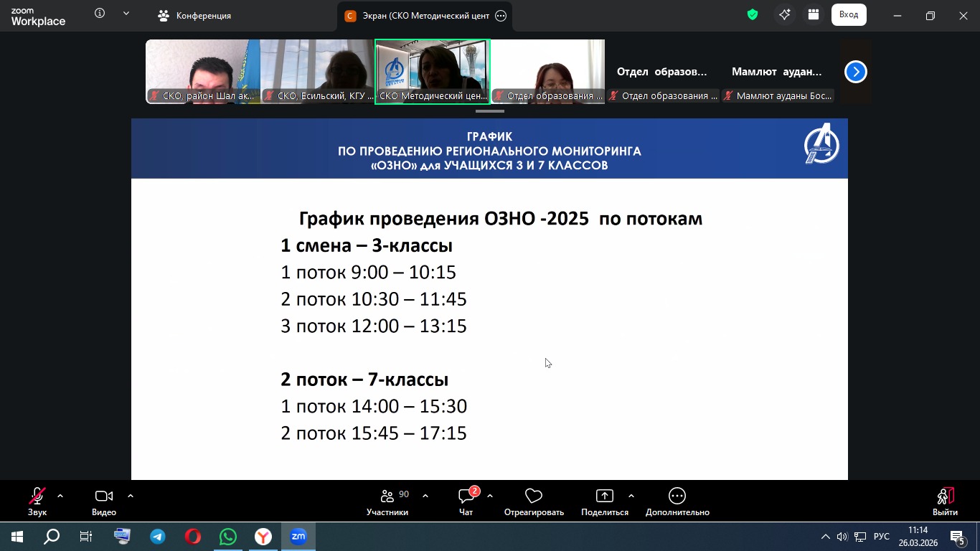Open the Дополнительно more options menu
The height and width of the screenshot is (551, 980).
(x=677, y=501)
